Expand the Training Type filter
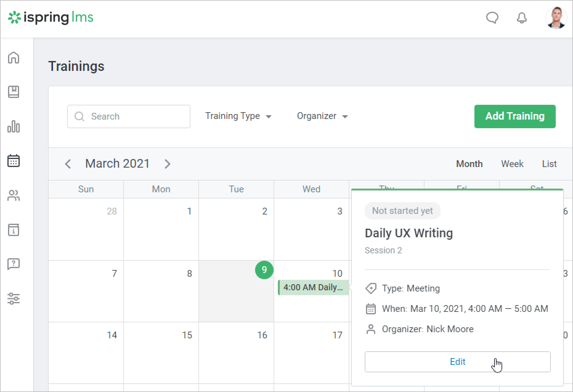 [238, 116]
